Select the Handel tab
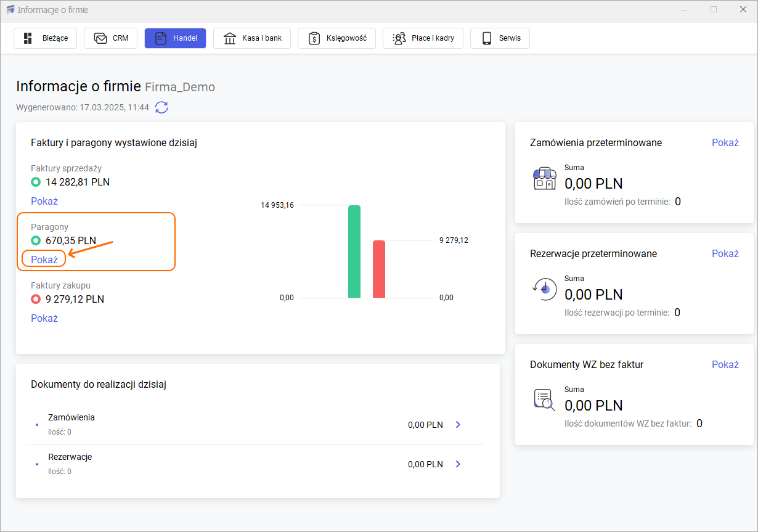 tap(175, 38)
